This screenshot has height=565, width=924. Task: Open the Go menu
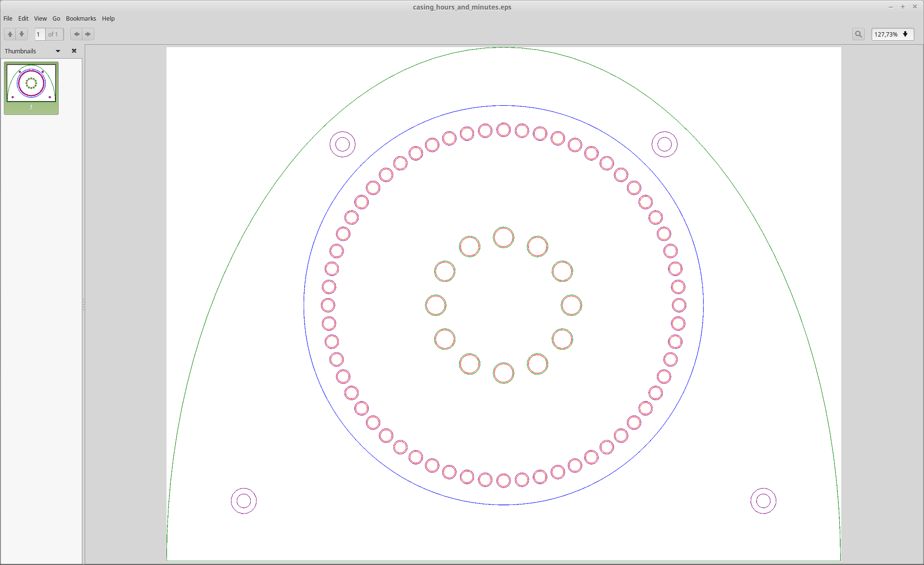point(56,18)
